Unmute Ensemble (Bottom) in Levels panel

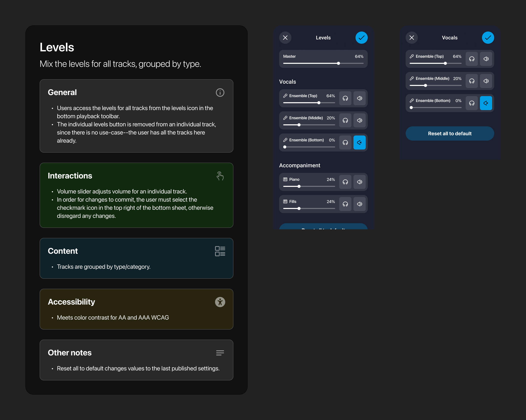(360, 143)
